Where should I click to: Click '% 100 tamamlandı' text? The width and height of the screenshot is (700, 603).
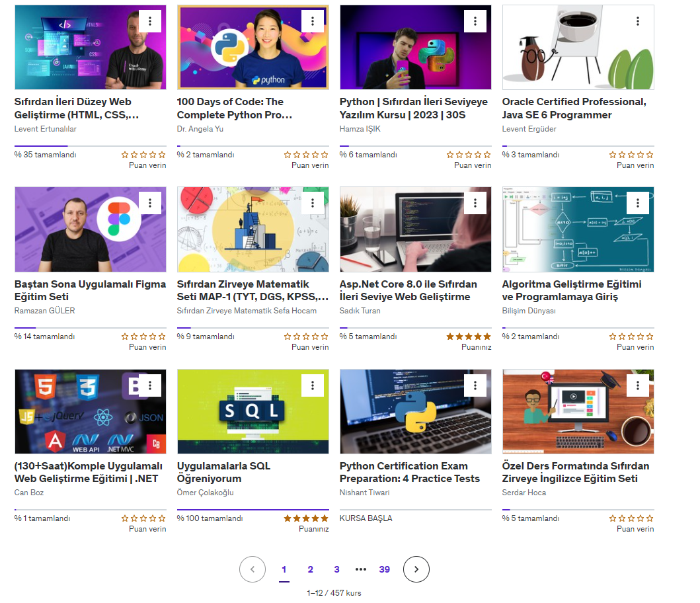pos(210,518)
